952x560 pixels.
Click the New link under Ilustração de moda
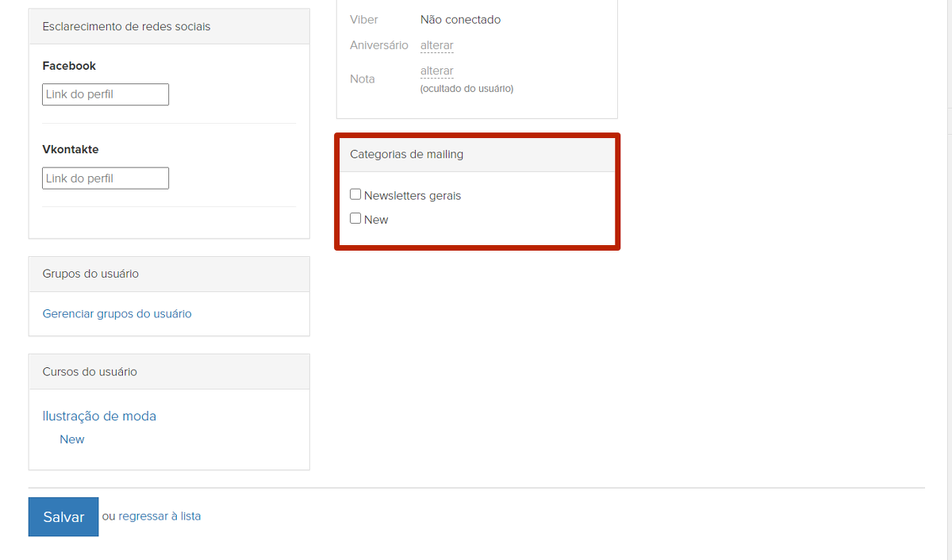point(71,439)
